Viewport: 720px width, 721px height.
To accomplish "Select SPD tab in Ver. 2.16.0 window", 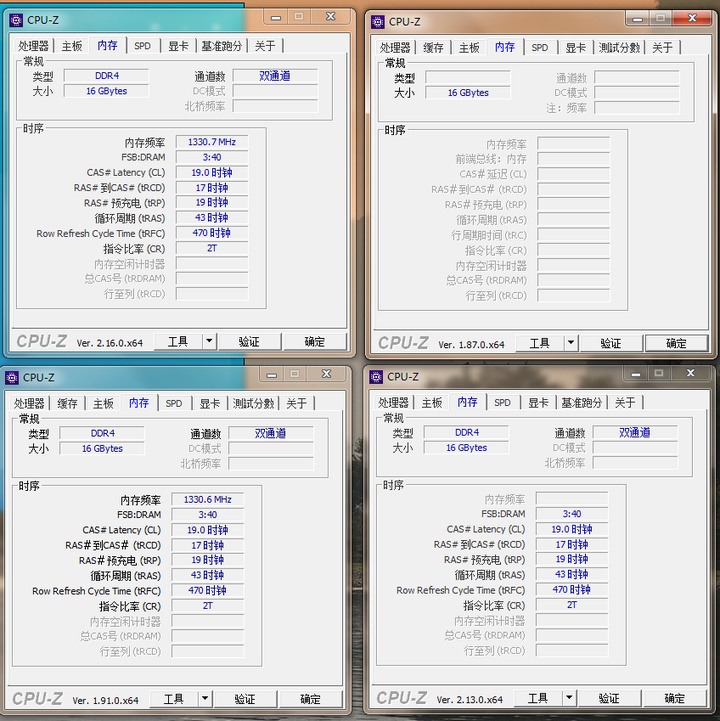I will 143,46.
